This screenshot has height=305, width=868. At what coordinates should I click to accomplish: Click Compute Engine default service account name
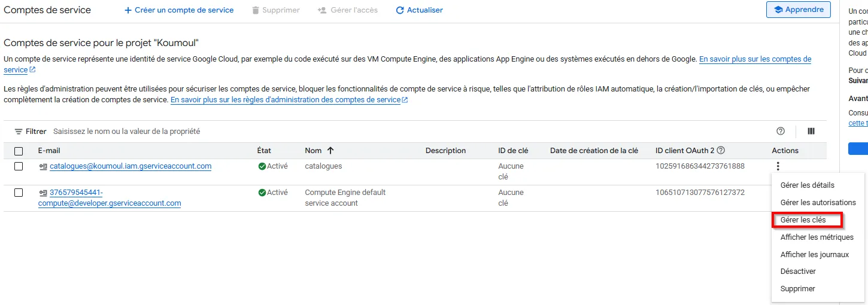[x=345, y=198]
